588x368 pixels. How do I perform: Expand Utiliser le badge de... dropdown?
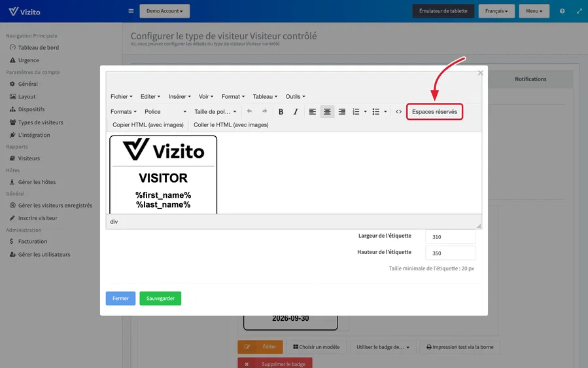pyautogui.click(x=383, y=347)
